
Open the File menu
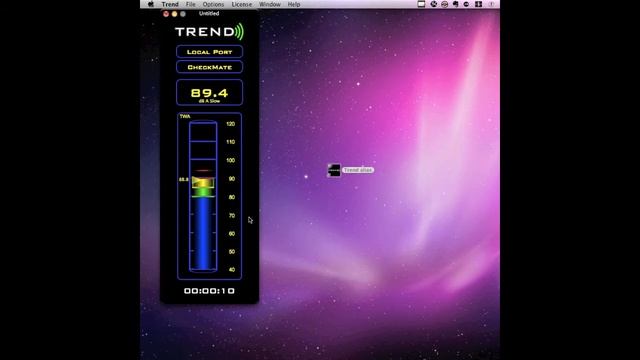pyautogui.click(x=191, y=4)
